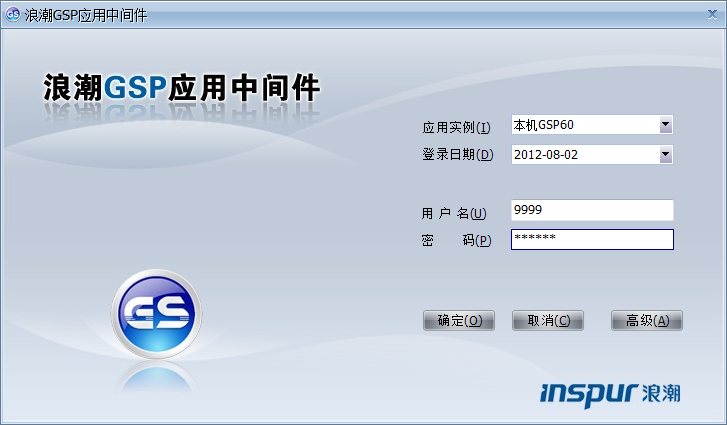Click the 密码(P) label
The image size is (727, 425).
pyautogui.click(x=456, y=240)
